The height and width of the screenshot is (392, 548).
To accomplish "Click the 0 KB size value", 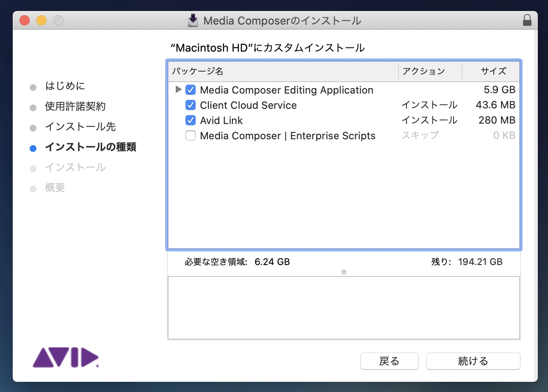I will 504,135.
